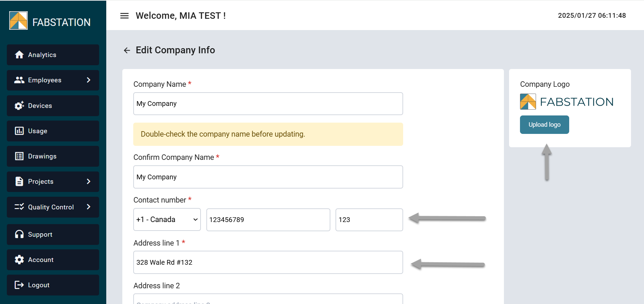644x304 pixels.
Task: Click the phone extension field showing 123
Action: [369, 220]
